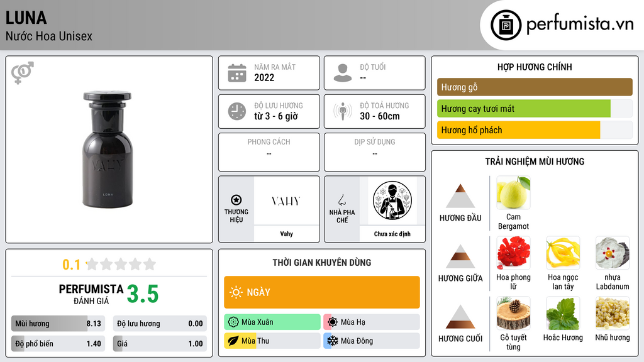
Task: Click the 2022 release year value
Action: pyautogui.click(x=264, y=77)
